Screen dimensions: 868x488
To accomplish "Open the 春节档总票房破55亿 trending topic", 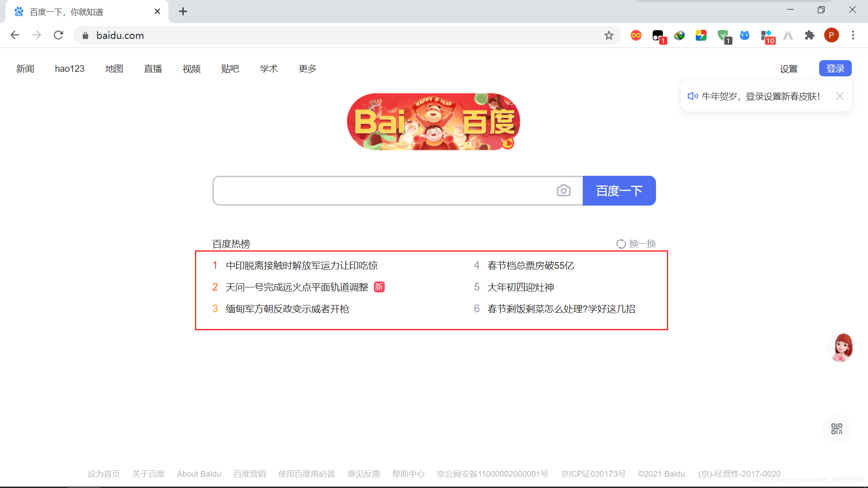I will tap(530, 265).
